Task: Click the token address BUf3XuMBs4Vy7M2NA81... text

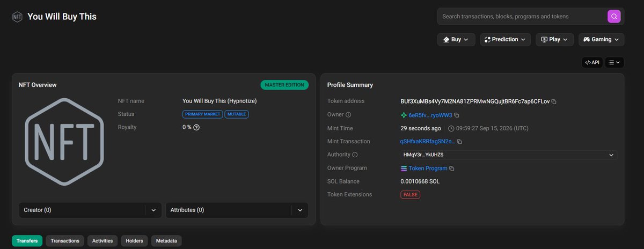Action: click(x=475, y=101)
